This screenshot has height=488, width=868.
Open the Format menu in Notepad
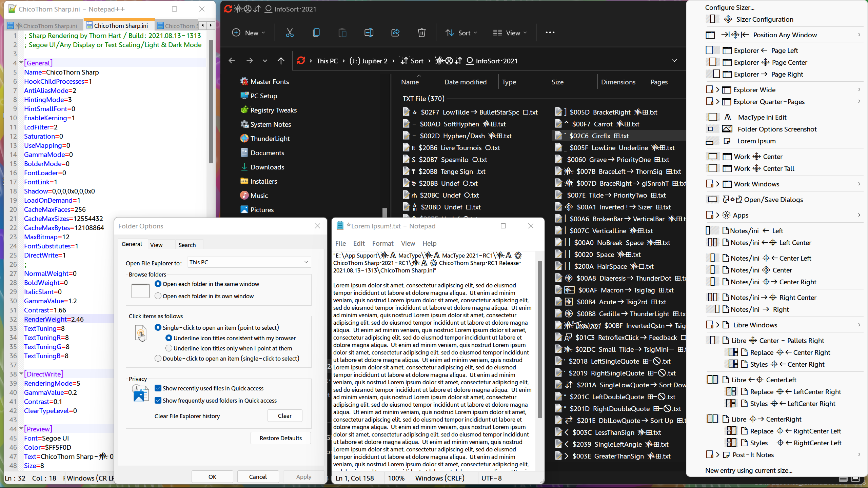[x=382, y=243]
